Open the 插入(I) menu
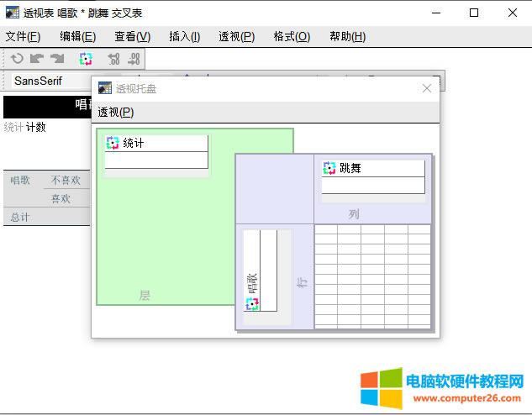532x415 pixels. 185,36
